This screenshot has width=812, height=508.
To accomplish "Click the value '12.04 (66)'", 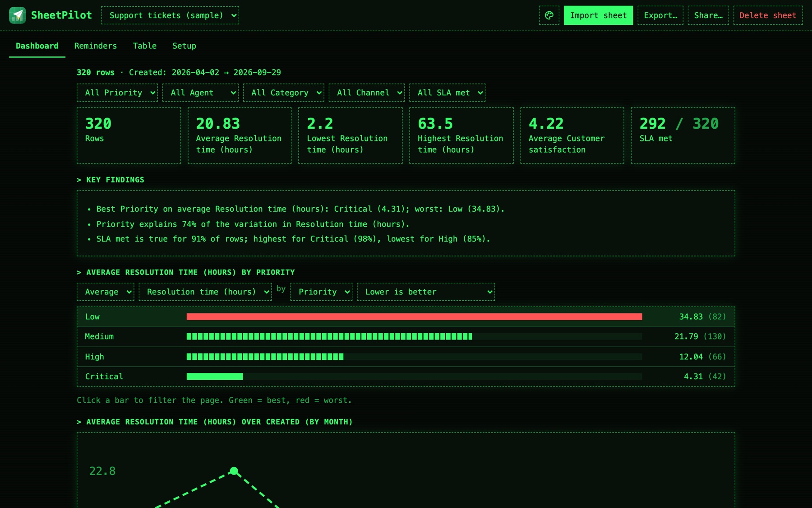I will click(702, 357).
